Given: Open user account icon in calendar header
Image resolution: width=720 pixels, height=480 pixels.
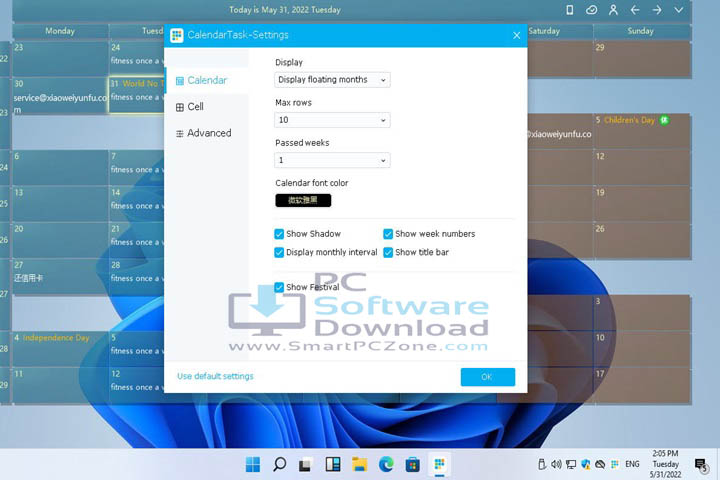Looking at the screenshot, I should click(613, 10).
